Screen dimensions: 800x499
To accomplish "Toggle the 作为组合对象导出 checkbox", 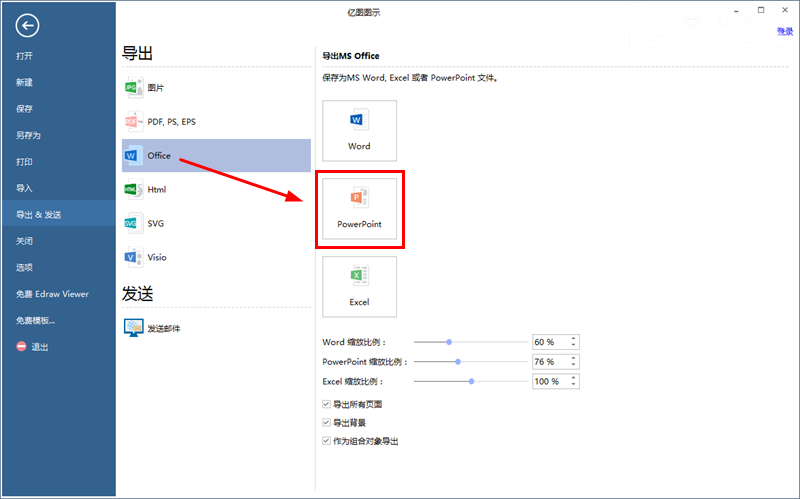I will click(327, 441).
